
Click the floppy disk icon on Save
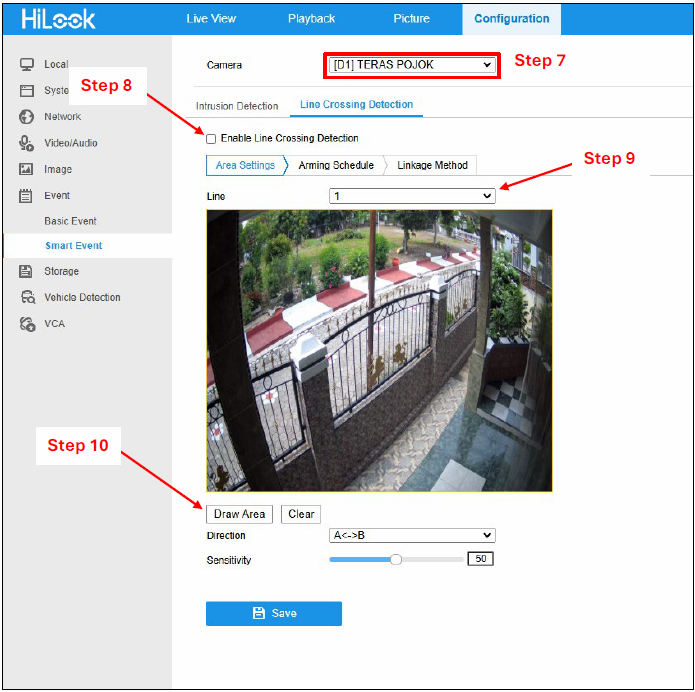(259, 613)
